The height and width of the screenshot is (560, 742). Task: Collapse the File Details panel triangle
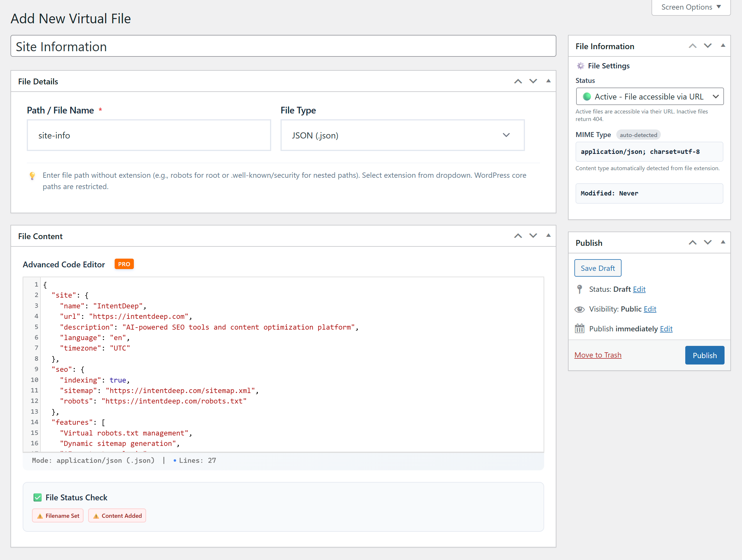point(548,81)
